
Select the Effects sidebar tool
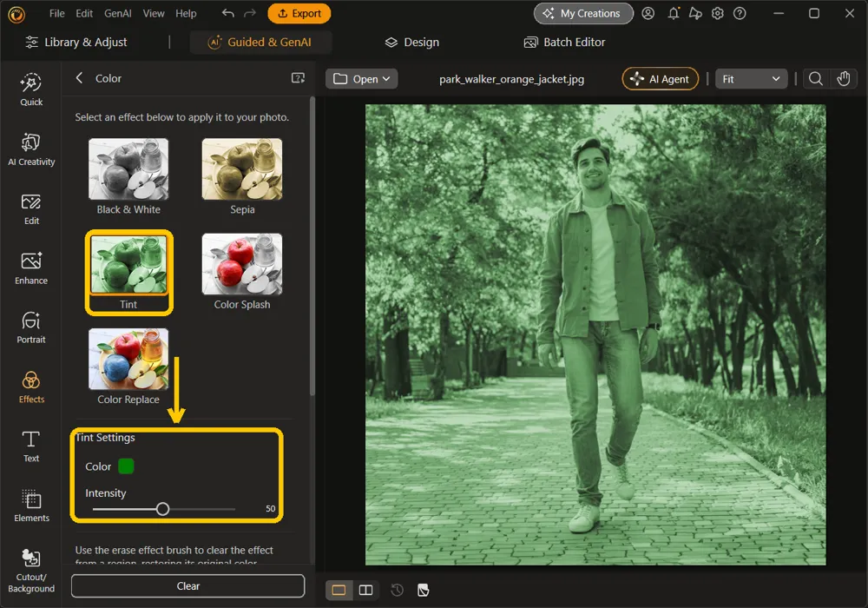click(31, 387)
